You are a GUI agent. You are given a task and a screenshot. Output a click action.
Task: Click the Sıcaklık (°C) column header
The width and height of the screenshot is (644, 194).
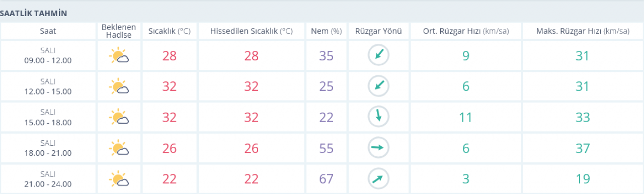[x=170, y=31]
